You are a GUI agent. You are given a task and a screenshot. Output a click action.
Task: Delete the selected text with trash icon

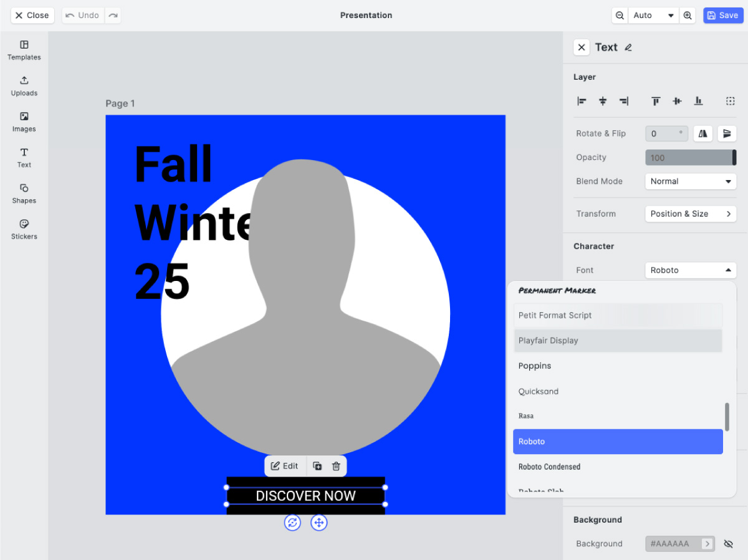[x=336, y=466]
